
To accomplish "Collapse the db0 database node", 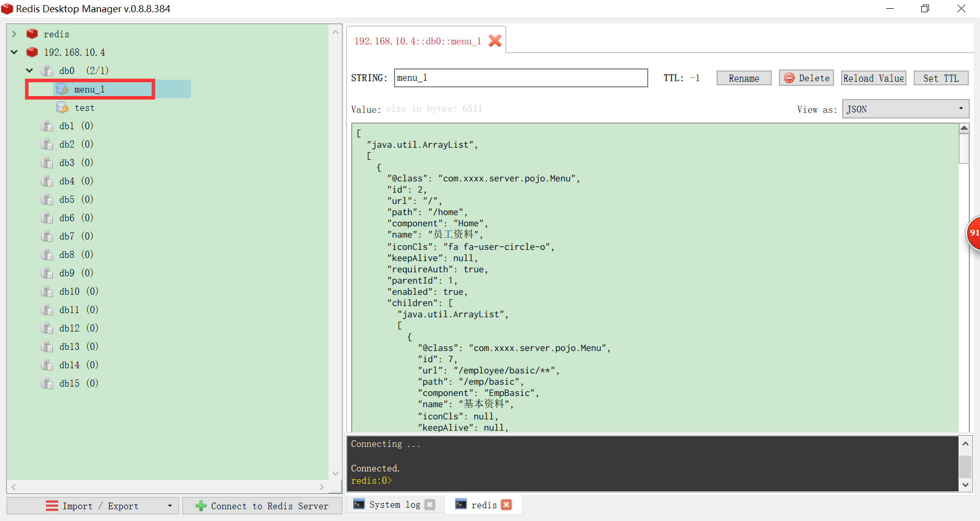I will coord(29,70).
